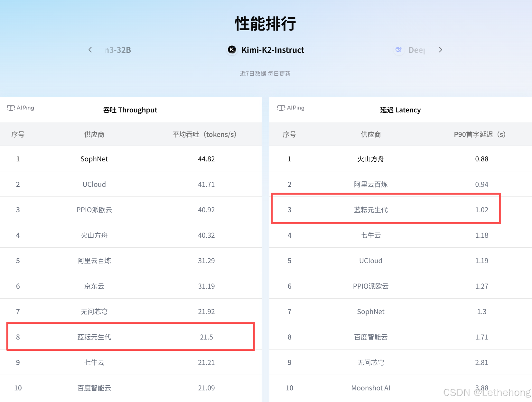Click throughput value 44.82

[x=206, y=159]
